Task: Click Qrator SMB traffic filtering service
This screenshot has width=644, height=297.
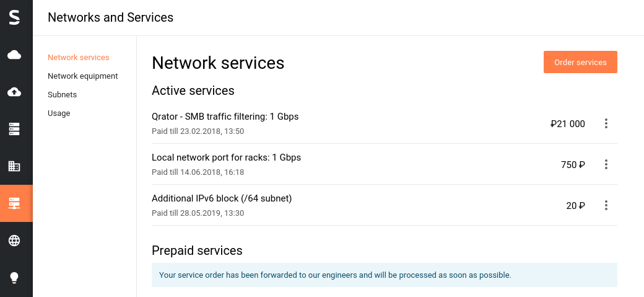Action: tap(225, 117)
